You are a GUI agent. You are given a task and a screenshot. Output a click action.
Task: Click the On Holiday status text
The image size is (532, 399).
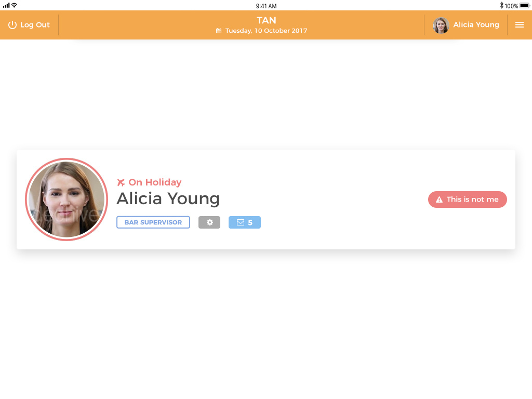point(155,182)
